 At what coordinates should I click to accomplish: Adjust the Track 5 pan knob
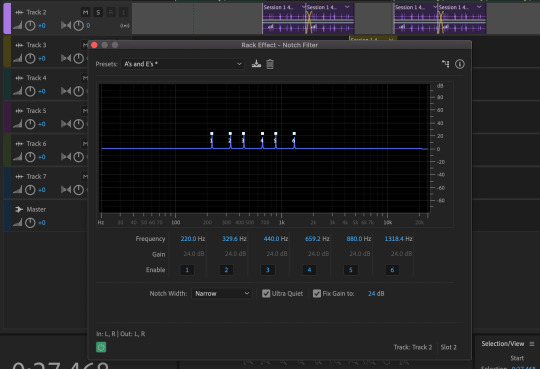tap(79, 124)
